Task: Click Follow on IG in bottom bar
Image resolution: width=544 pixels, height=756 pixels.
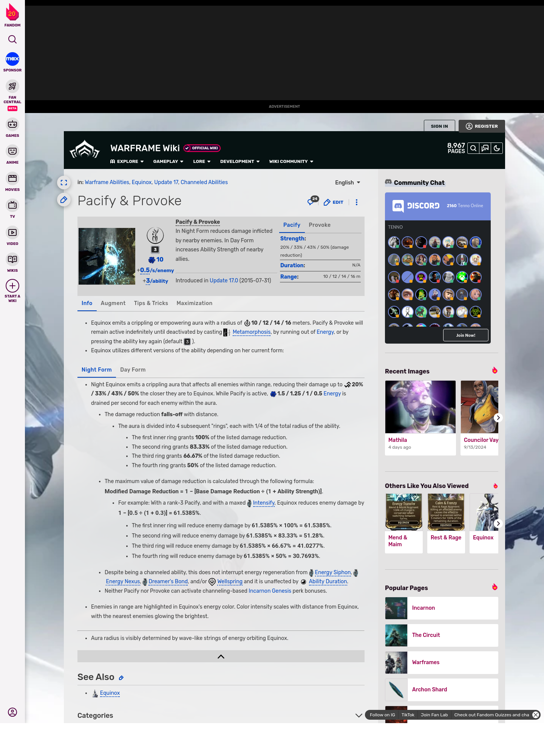Action: pyautogui.click(x=382, y=715)
